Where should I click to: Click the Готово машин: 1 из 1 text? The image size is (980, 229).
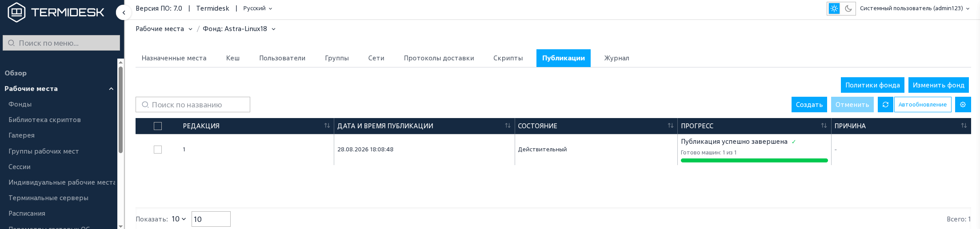708,153
